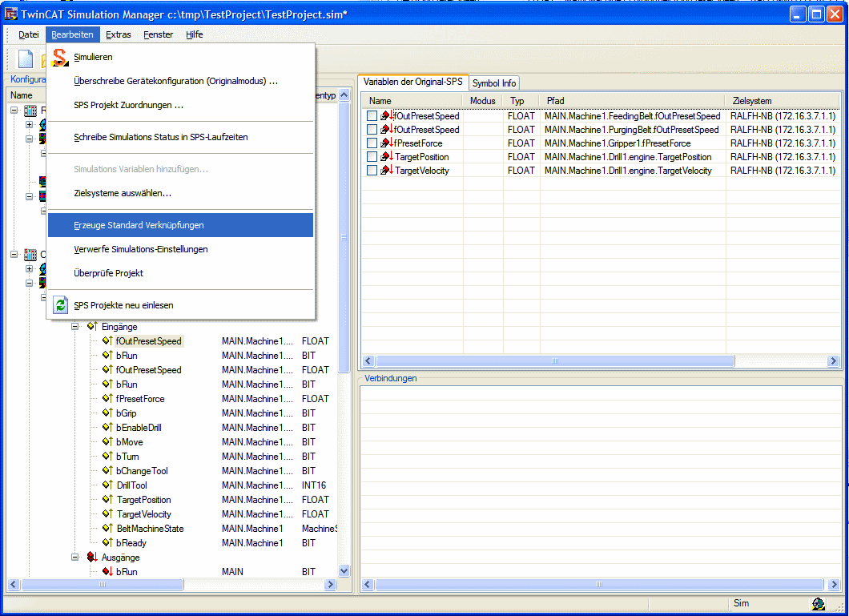Click Sim indicator in the status bar
This screenshot has height=616, width=849.
click(741, 603)
